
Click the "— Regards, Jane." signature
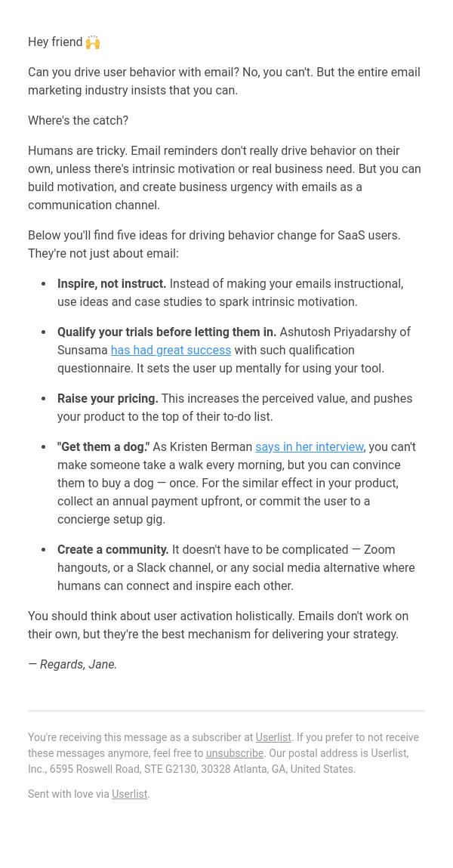[x=72, y=664]
